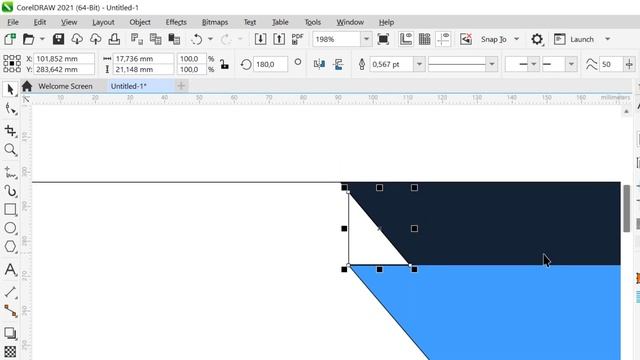Click the freehand smoothing stepper

click(629, 64)
